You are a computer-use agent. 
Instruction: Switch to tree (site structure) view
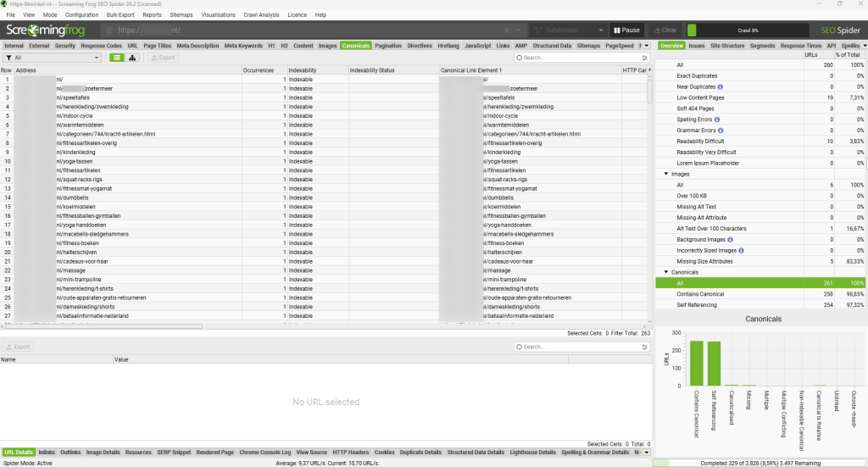pyautogui.click(x=132, y=58)
